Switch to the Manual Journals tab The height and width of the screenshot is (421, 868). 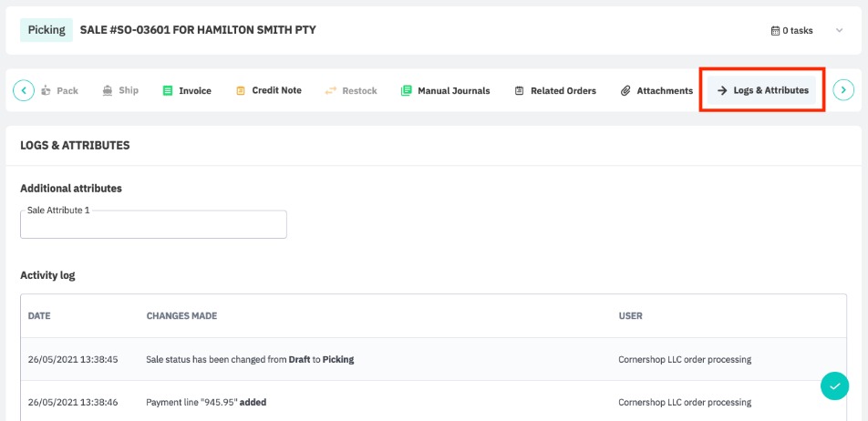pyautogui.click(x=453, y=91)
